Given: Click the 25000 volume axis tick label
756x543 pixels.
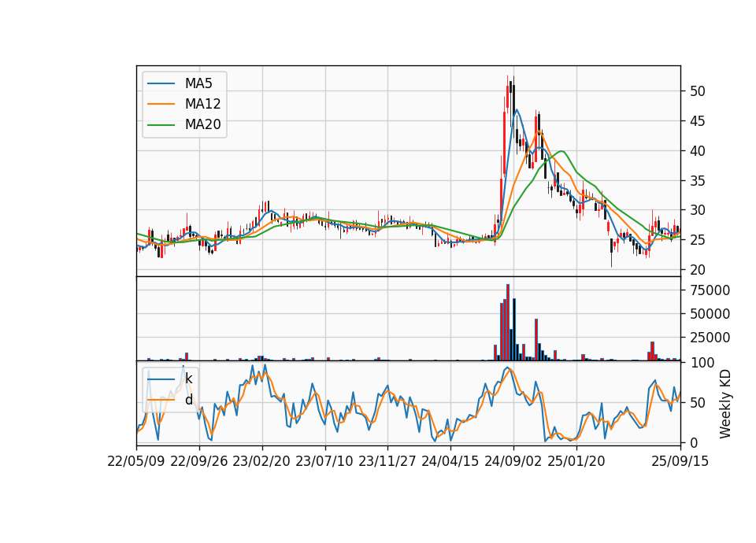Looking at the screenshot, I should 710,338.
